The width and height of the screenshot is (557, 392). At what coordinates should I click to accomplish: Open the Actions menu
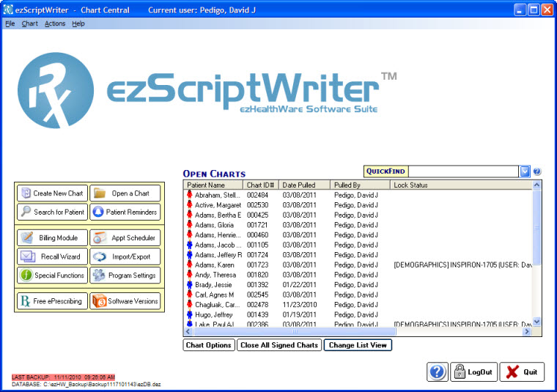coord(55,23)
